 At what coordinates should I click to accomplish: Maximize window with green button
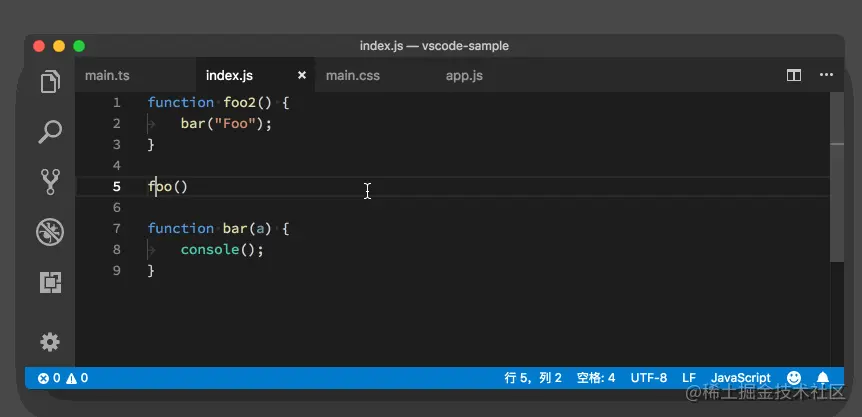click(x=79, y=46)
